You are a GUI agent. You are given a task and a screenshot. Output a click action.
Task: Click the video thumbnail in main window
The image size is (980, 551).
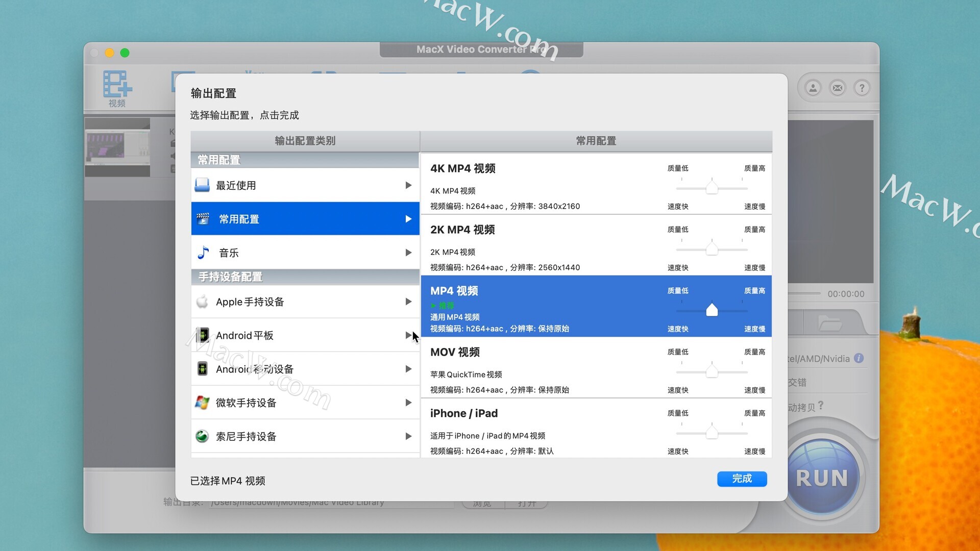117,147
